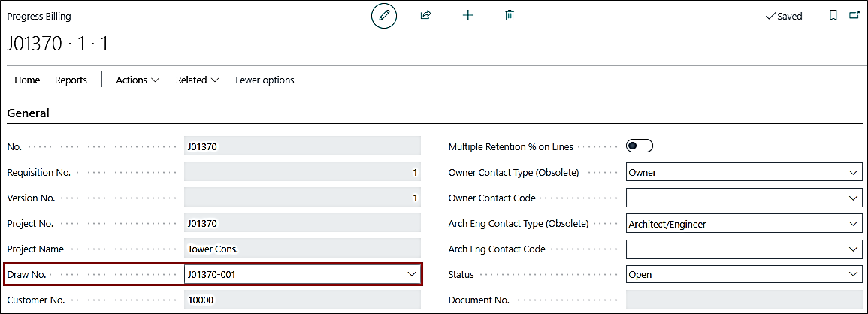
Task: Expand the Status dropdown
Action: [853, 275]
